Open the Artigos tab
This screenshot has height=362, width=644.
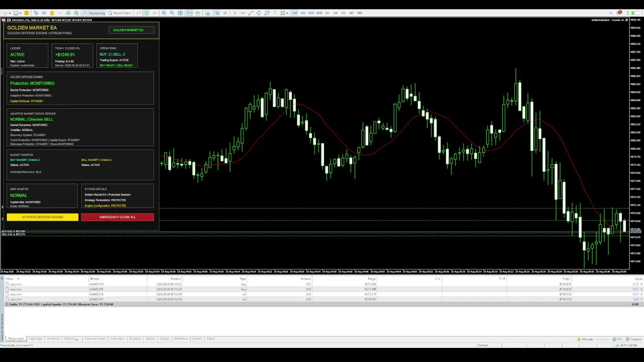pos(165,338)
